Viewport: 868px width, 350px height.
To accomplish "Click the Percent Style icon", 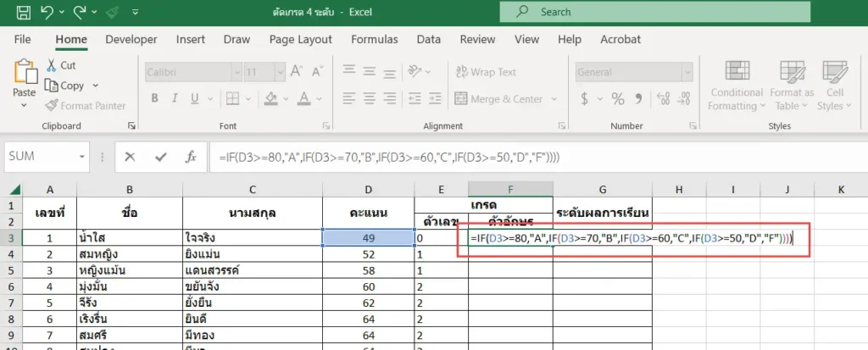I will 618,98.
